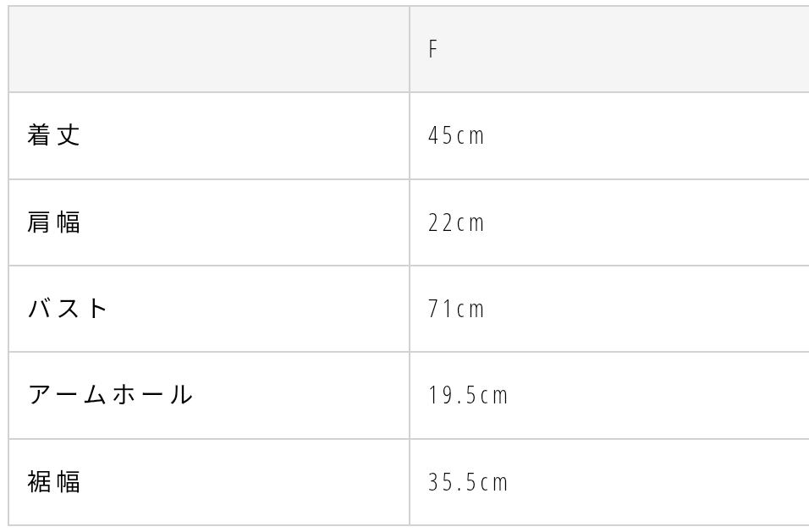Click the 19.5cm armhole value
809x532 pixels.
tap(468, 396)
